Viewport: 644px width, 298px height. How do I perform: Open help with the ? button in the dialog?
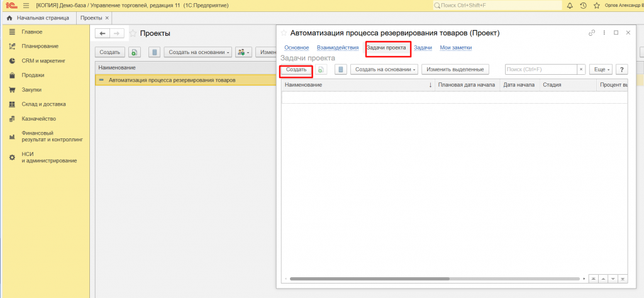tap(622, 70)
